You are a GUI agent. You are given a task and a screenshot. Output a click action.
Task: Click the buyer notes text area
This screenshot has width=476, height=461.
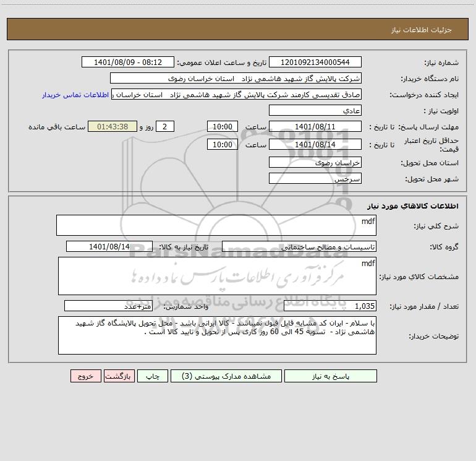[x=217, y=335]
